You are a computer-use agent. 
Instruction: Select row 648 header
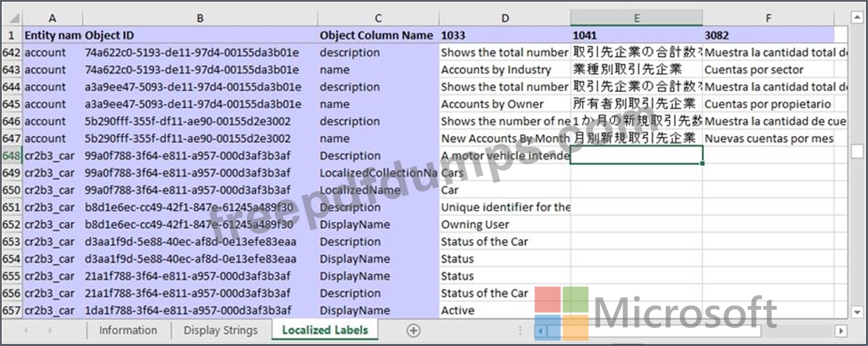coord(11,155)
